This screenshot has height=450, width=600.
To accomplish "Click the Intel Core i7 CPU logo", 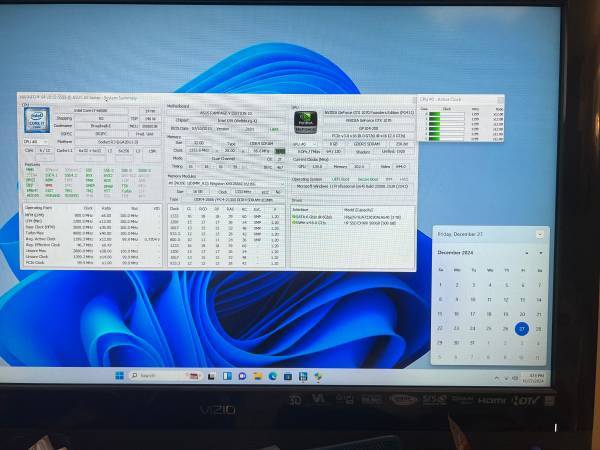I will (x=37, y=120).
